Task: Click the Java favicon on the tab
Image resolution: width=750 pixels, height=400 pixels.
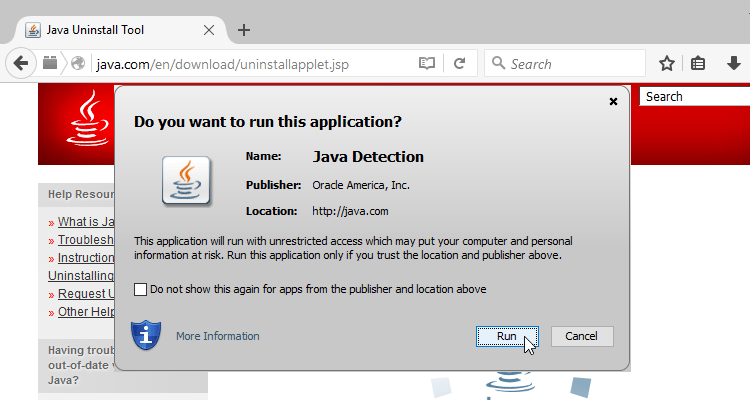Action: (33, 30)
